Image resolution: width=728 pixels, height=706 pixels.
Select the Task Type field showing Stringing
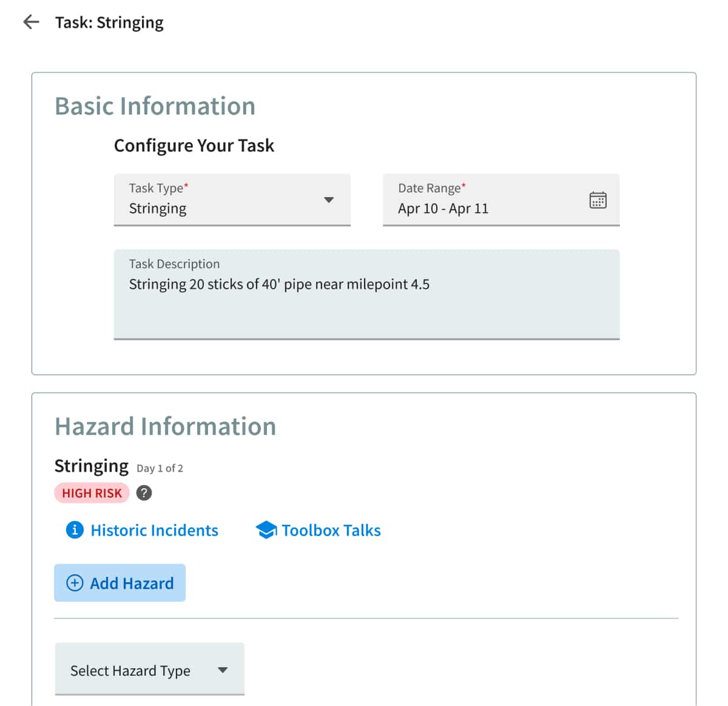[x=232, y=200]
